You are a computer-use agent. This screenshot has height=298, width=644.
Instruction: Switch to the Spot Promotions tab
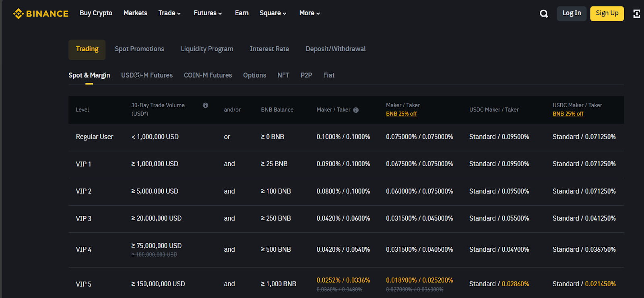(x=139, y=49)
